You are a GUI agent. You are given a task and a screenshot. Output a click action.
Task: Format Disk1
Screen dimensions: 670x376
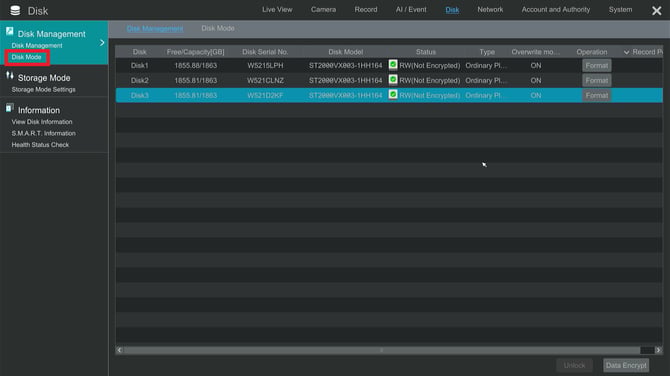coord(597,65)
